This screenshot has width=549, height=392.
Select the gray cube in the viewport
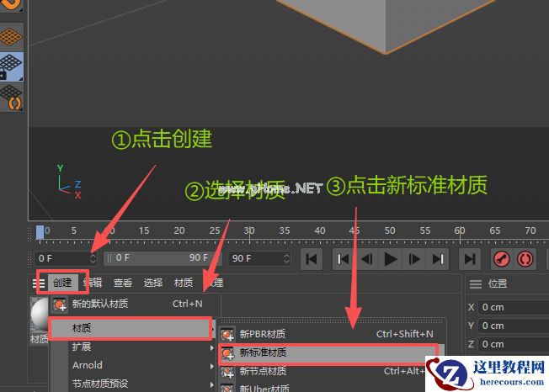385,24
